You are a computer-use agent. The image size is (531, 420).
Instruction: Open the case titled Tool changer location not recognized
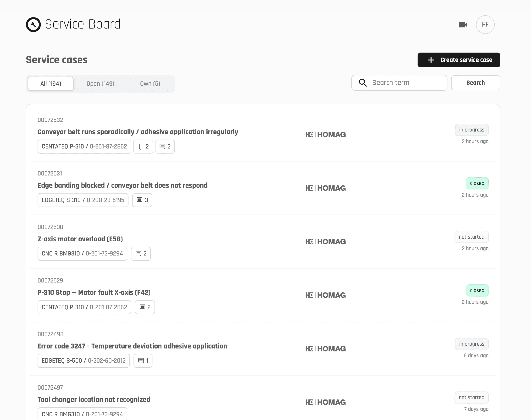point(94,399)
